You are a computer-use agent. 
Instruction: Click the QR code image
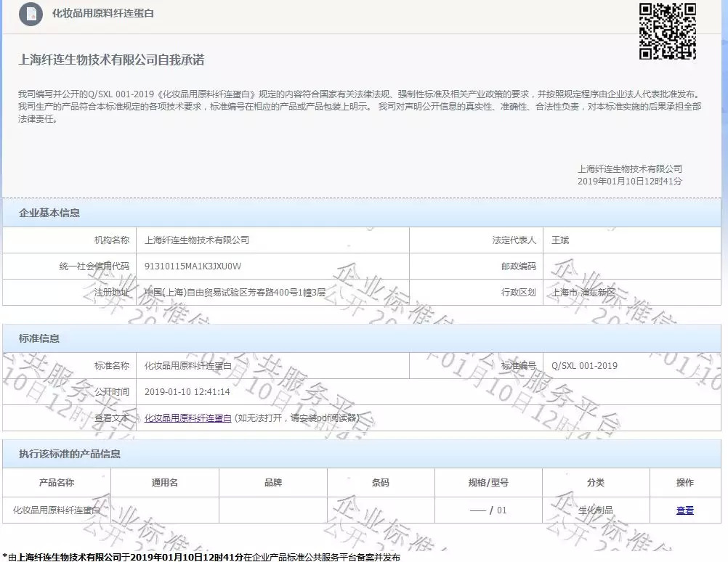pos(667,31)
